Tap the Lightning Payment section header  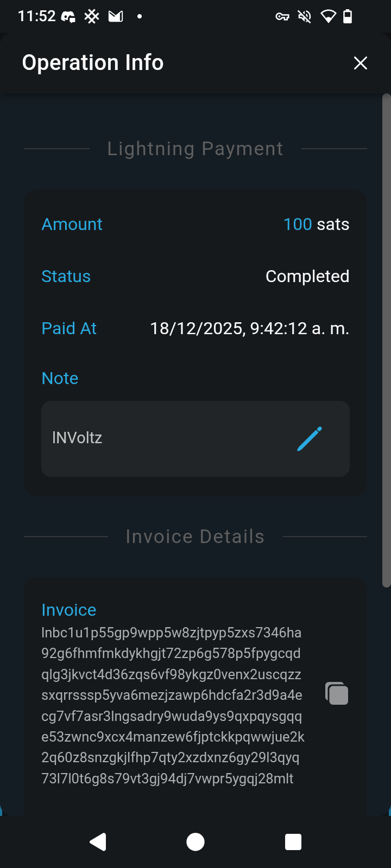pyautogui.click(x=195, y=149)
